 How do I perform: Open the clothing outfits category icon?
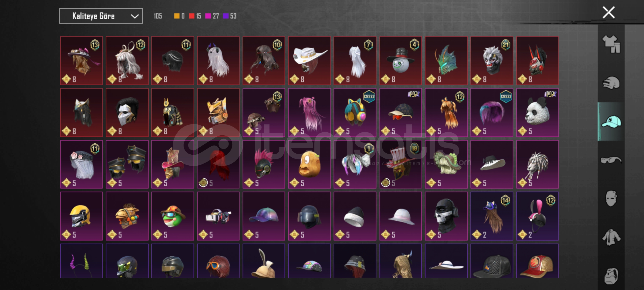pyautogui.click(x=611, y=44)
